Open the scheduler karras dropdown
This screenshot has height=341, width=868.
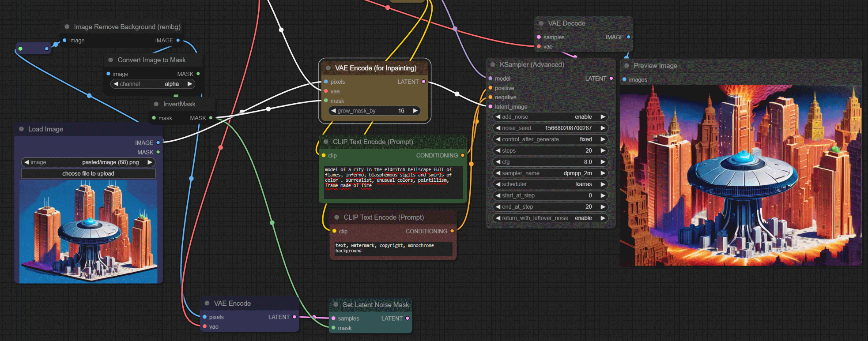(550, 184)
